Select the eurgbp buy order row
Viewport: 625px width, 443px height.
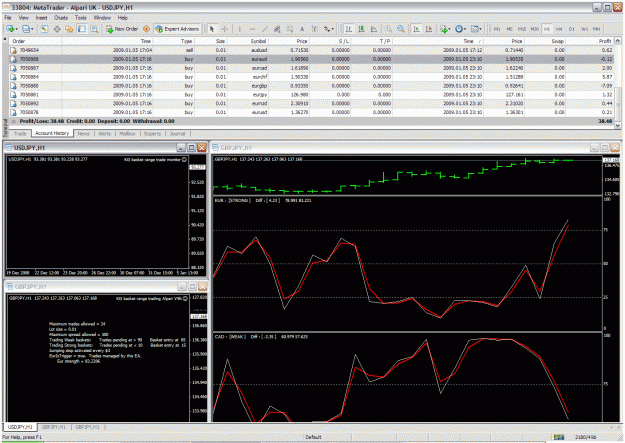tap(311, 86)
